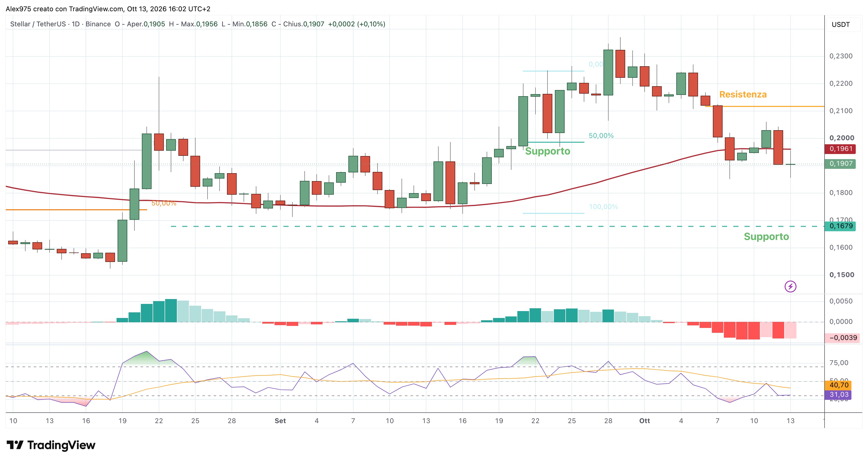Click the purple 31,03 RSI value tag
Image resolution: width=868 pixels, height=462 pixels.
pyautogui.click(x=839, y=394)
